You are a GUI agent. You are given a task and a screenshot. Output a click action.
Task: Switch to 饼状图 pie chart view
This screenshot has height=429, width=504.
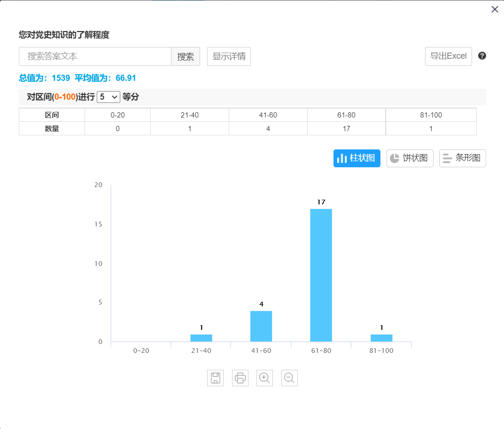(x=410, y=158)
